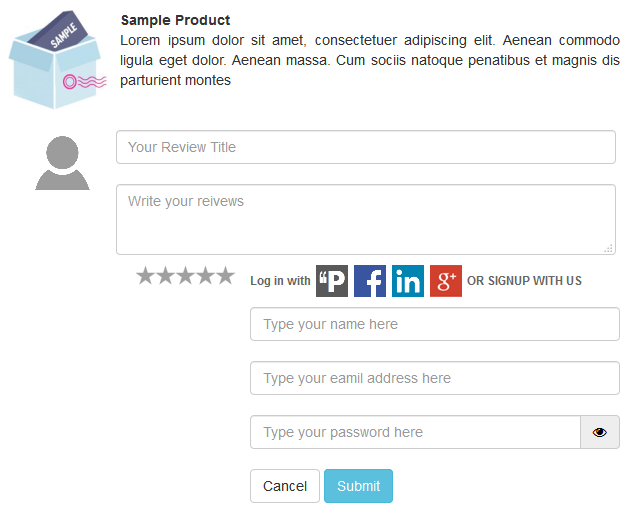
Task: Click the blue Submit button
Action: point(358,486)
